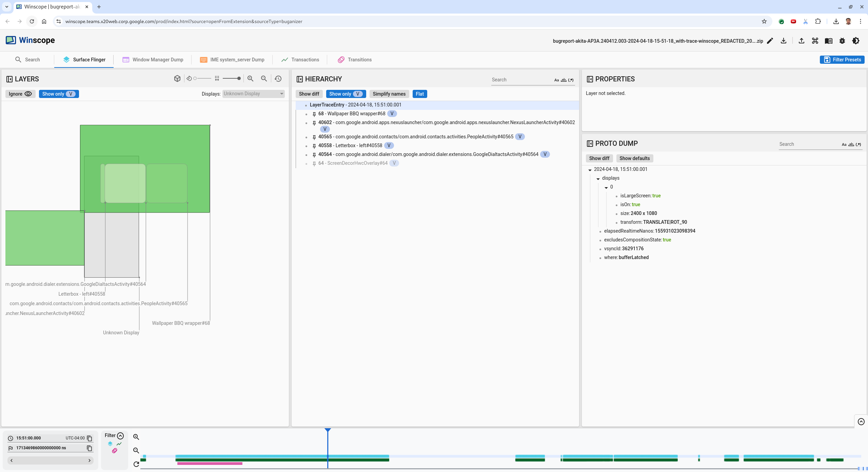The height and width of the screenshot is (472, 868).
Task: Click the 3D cube view icon
Action: pyautogui.click(x=177, y=79)
